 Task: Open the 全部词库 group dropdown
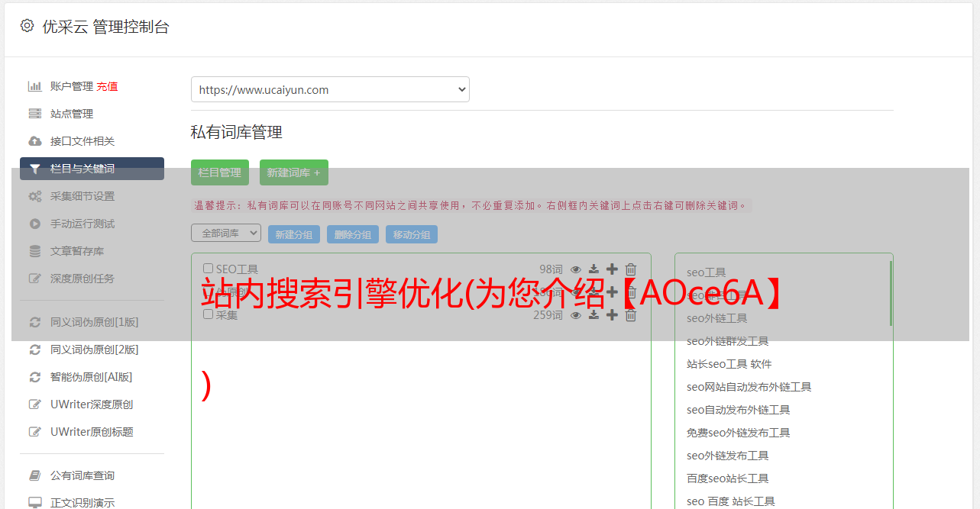pyautogui.click(x=226, y=233)
